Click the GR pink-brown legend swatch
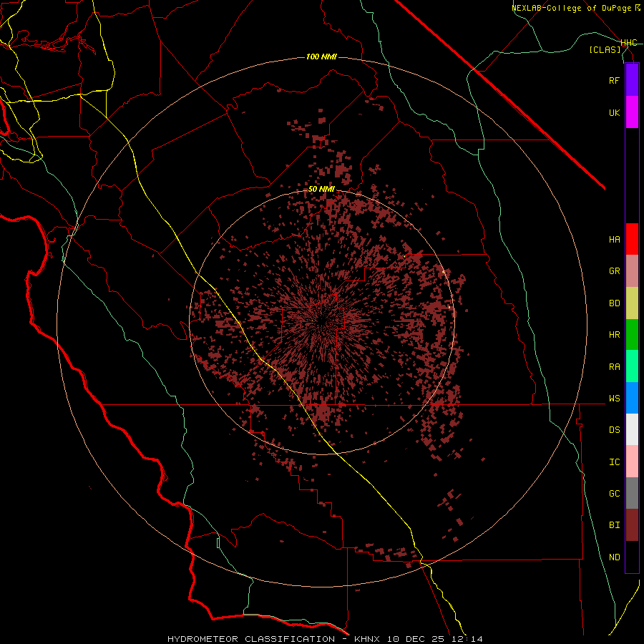The height and width of the screenshot is (644, 644). 632,271
